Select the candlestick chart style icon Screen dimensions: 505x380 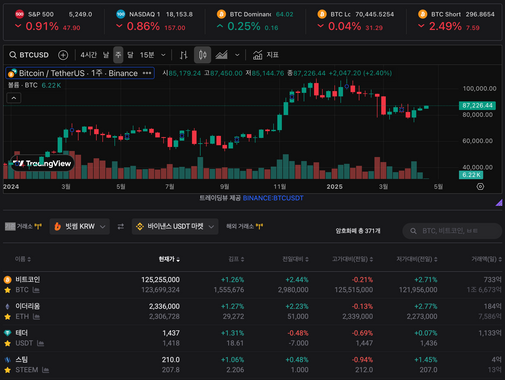point(202,55)
